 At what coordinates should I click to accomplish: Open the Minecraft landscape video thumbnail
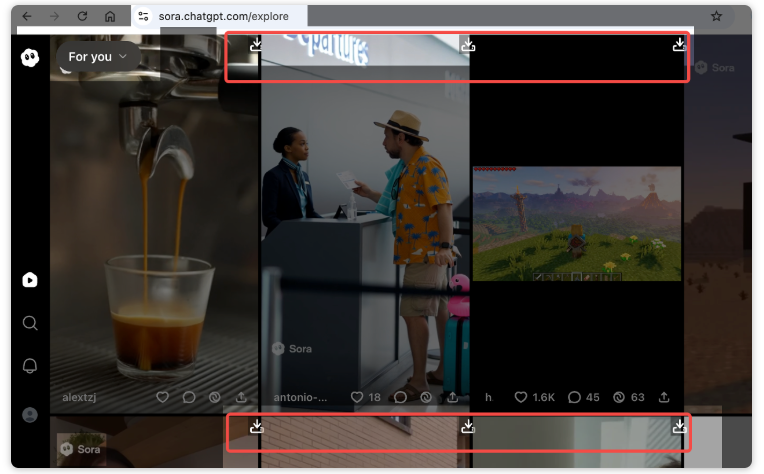[x=577, y=224]
